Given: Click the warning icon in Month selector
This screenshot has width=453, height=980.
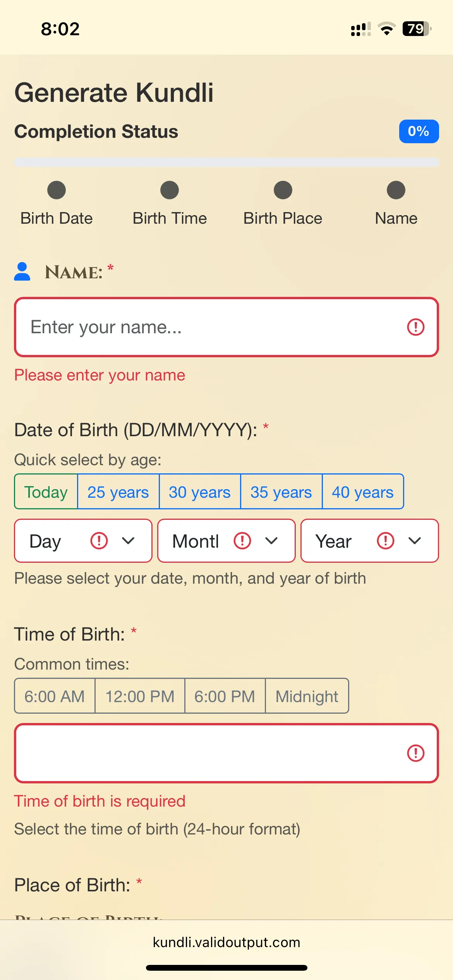Looking at the screenshot, I should pos(242,541).
